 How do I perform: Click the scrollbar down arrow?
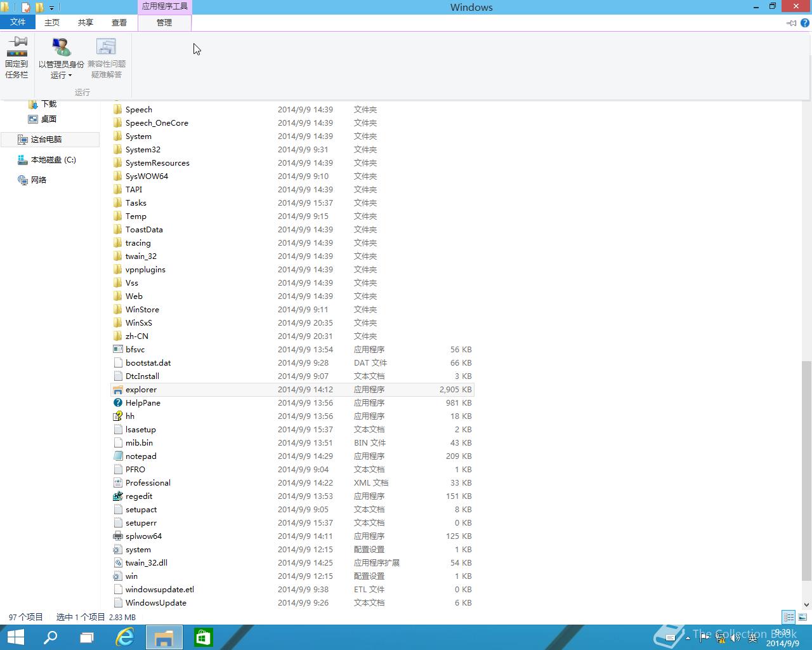point(806,605)
